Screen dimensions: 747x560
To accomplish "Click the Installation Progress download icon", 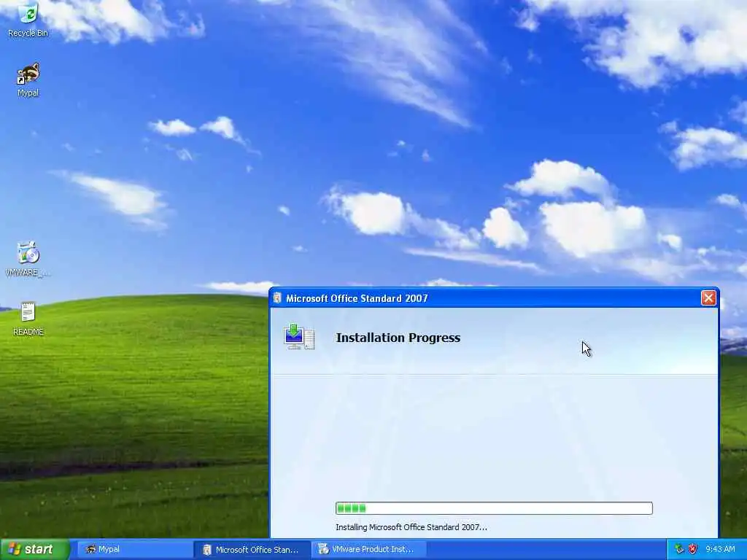I will [299, 337].
